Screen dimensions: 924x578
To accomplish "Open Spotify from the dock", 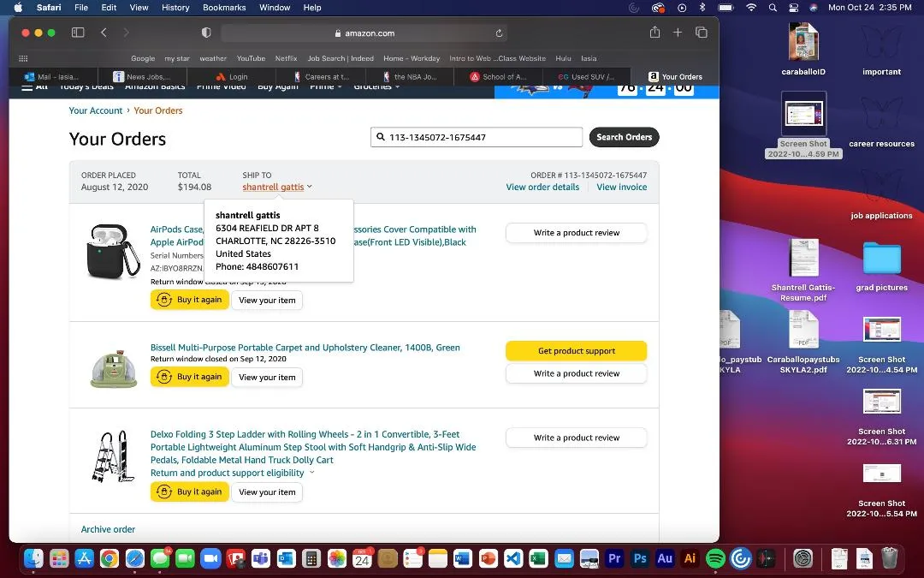I will (715, 558).
